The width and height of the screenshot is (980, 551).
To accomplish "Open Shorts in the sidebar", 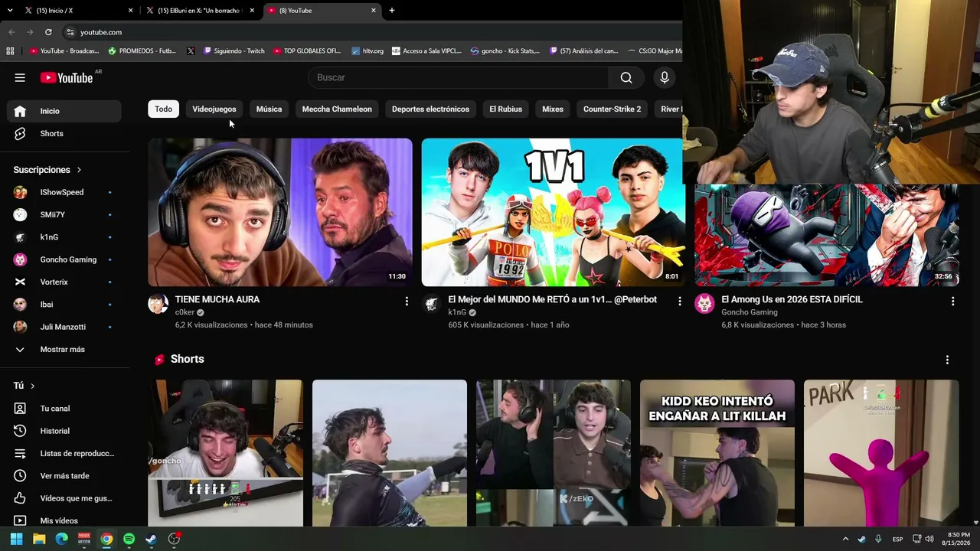I will coord(64,133).
